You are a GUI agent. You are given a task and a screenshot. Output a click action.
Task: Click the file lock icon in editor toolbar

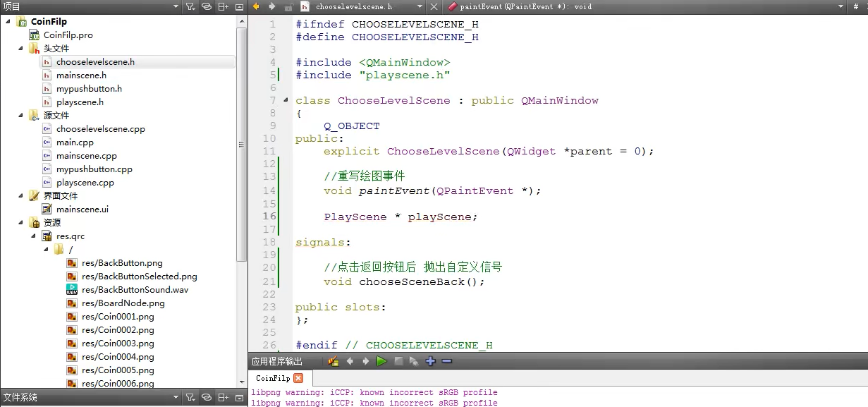click(x=288, y=6)
